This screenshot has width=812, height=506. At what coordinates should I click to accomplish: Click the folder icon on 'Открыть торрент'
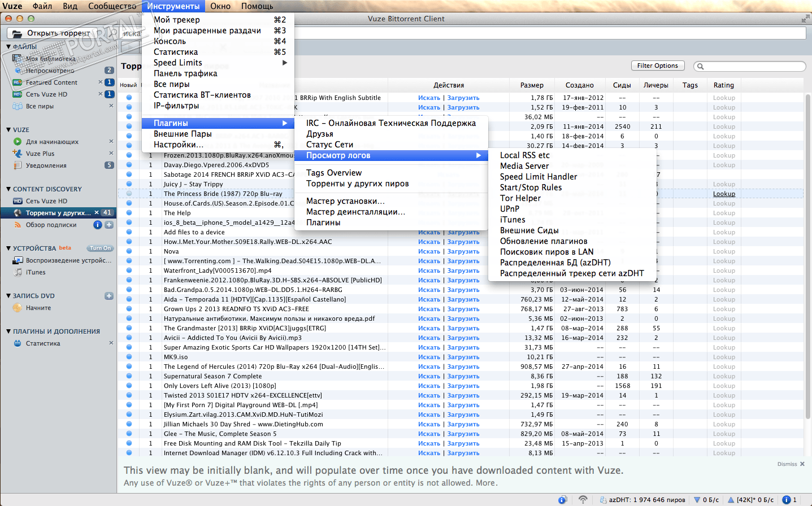tap(18, 33)
